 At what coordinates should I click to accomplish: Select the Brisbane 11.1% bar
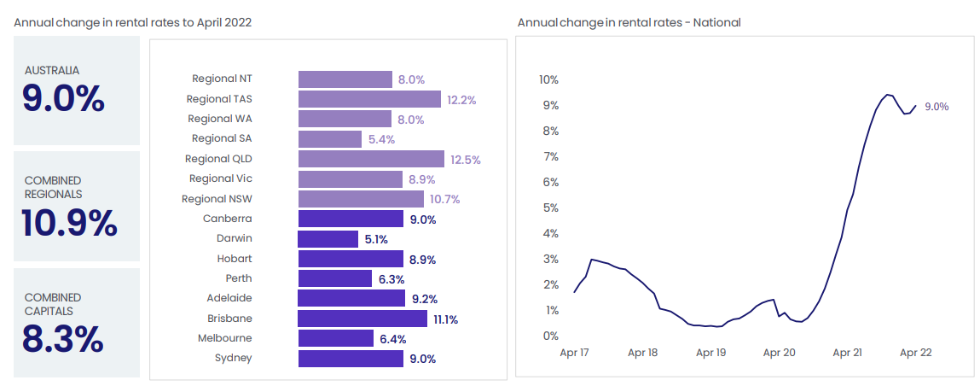pos(362,319)
